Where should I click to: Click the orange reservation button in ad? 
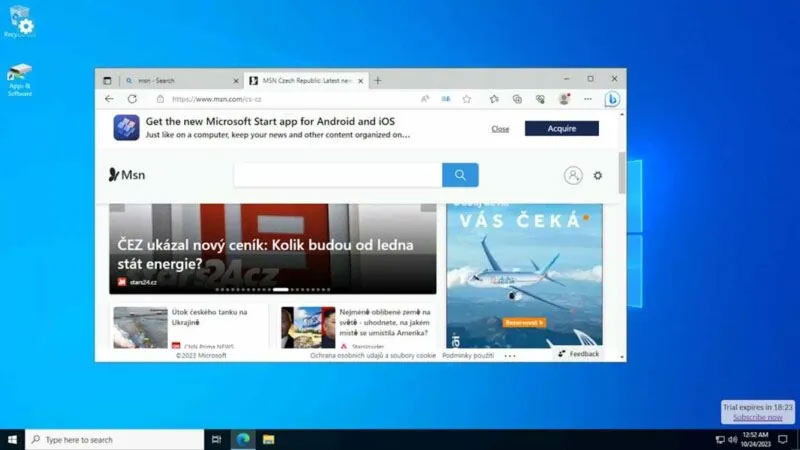point(524,322)
